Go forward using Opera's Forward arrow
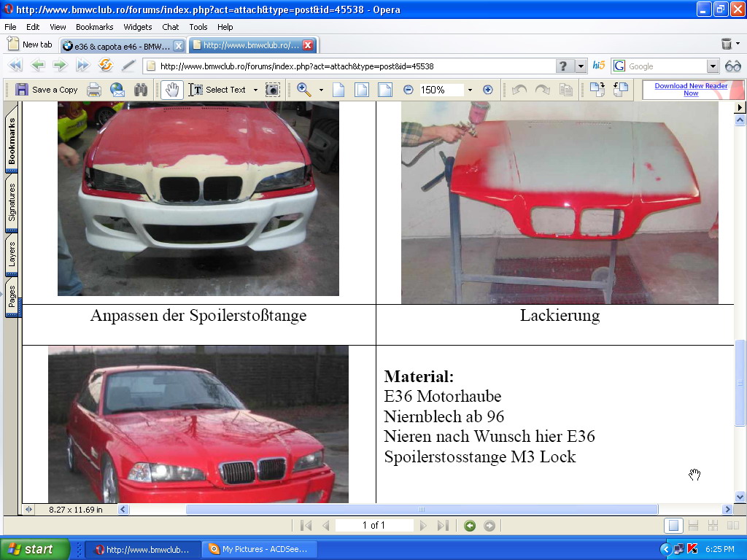747x560 pixels. 60,65
